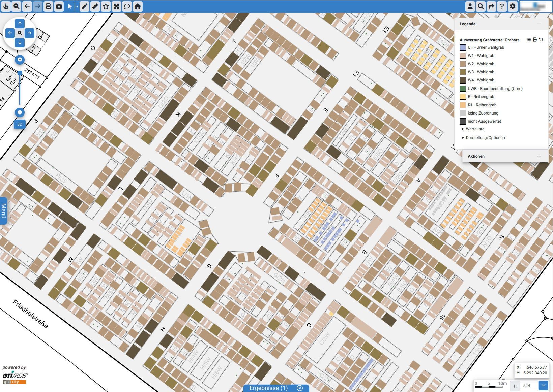Toggle the pan hand tool
The image size is (553, 392).
(6, 6)
